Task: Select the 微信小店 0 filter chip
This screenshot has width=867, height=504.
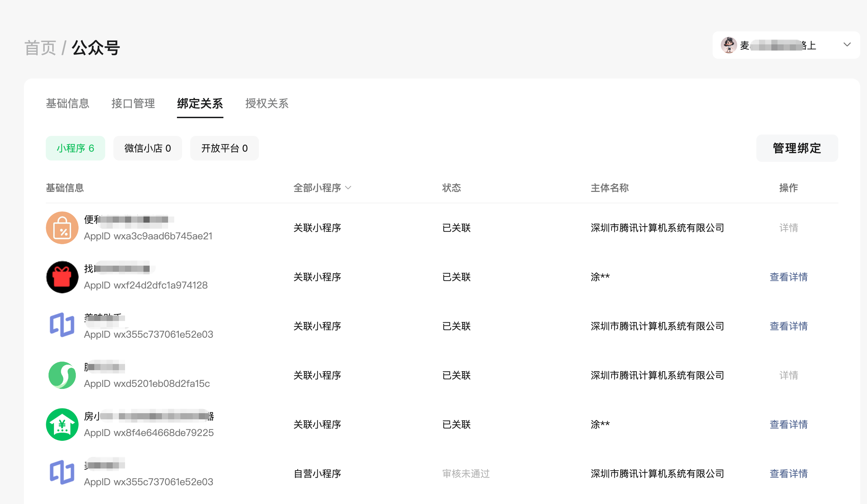Action: tap(147, 148)
